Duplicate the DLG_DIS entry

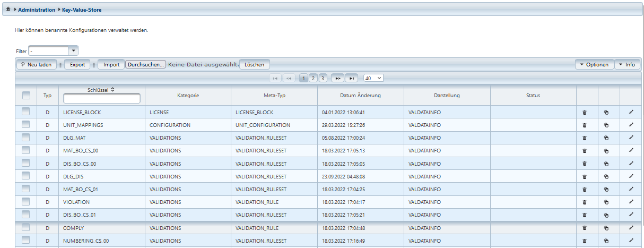click(x=606, y=176)
